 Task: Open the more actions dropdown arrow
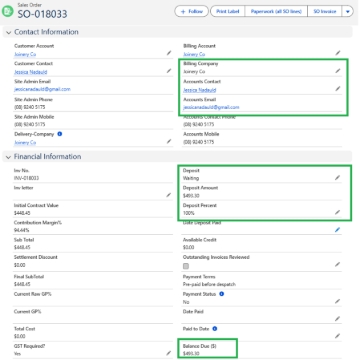coord(348,11)
